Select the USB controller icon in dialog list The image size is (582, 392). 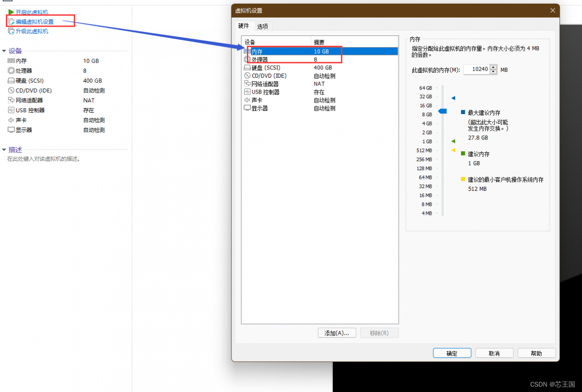[x=247, y=92]
